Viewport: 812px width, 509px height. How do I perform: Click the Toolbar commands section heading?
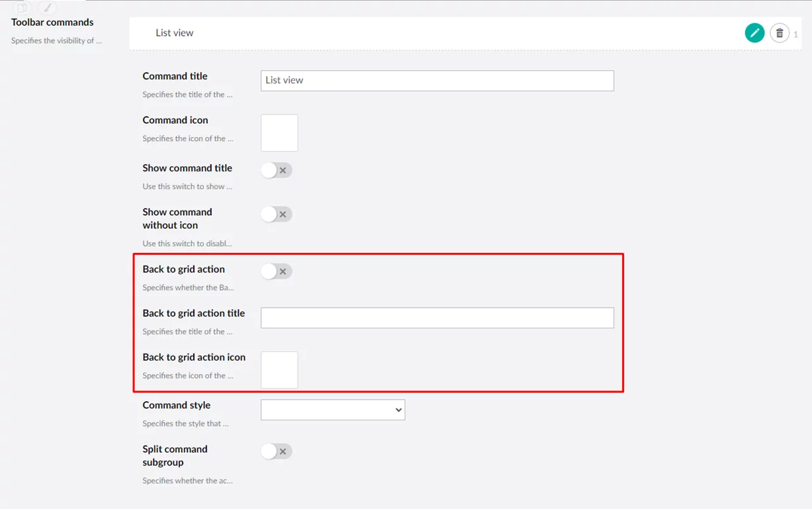(x=52, y=23)
